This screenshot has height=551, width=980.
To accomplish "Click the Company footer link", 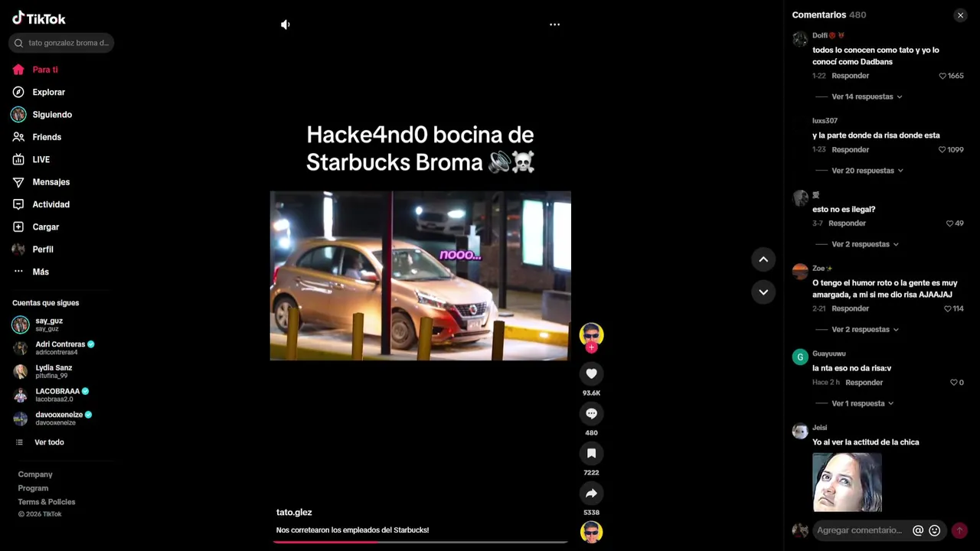I will pyautogui.click(x=35, y=474).
